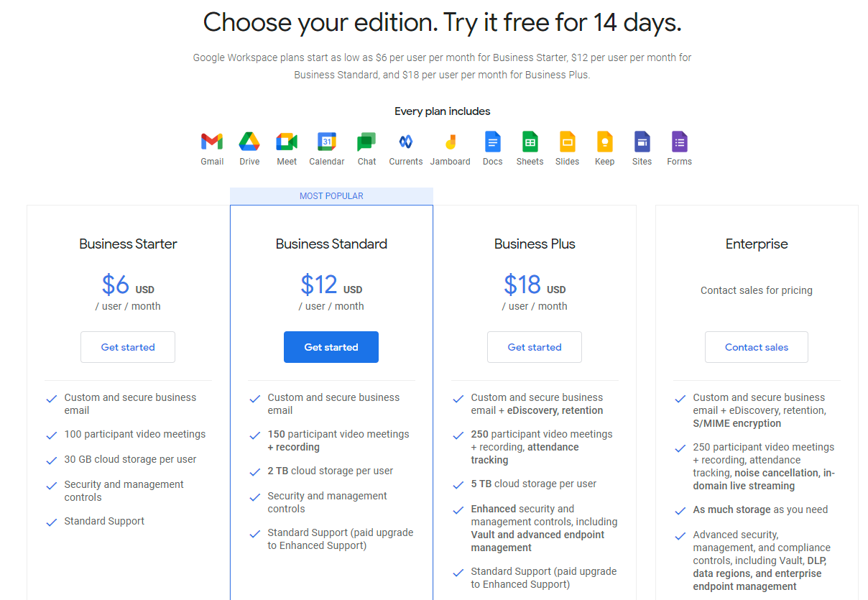The width and height of the screenshot is (868, 600).
Task: Click the Business Plus plan heading
Action: click(x=535, y=244)
